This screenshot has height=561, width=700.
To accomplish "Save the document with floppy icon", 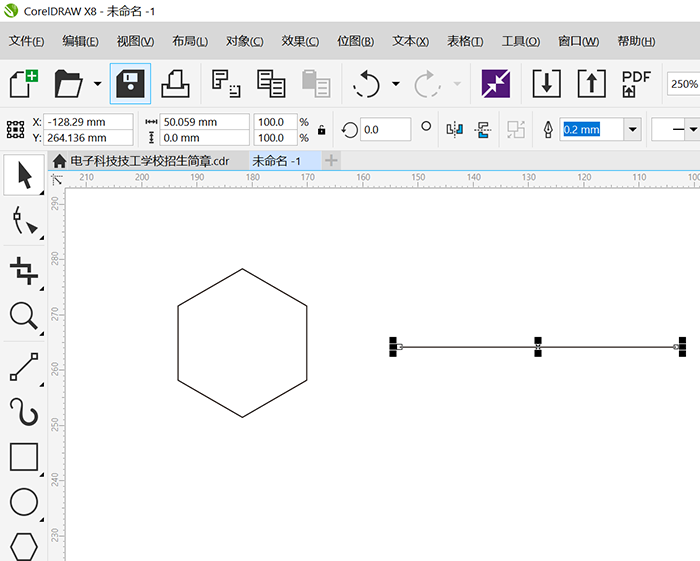I will pos(130,83).
